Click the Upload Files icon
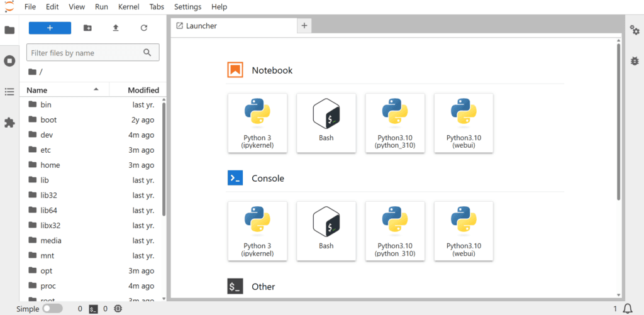Screen dimensions: 644x315 (116, 28)
